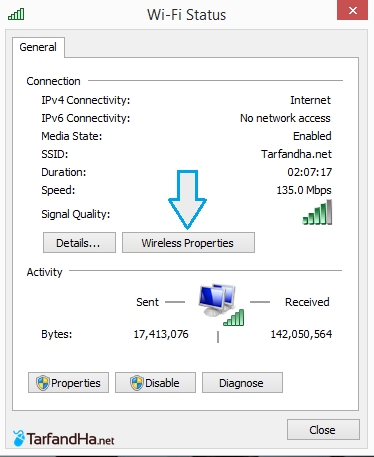Screen dimensions: 374x457
Task: Click the Bytes: label
Action: pos(57,334)
